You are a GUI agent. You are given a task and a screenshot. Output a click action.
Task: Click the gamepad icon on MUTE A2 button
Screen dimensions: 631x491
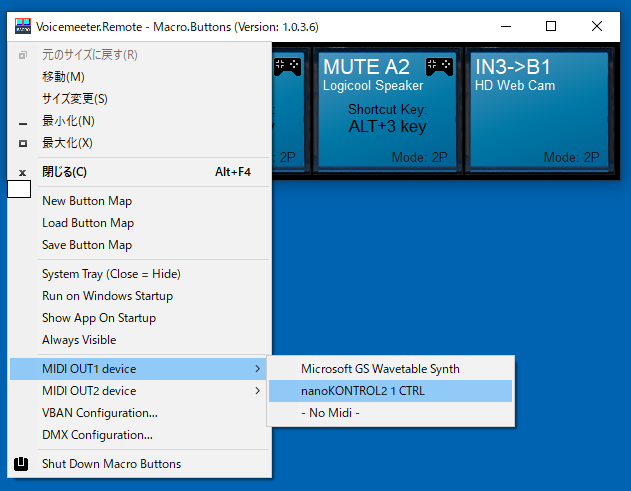point(439,67)
